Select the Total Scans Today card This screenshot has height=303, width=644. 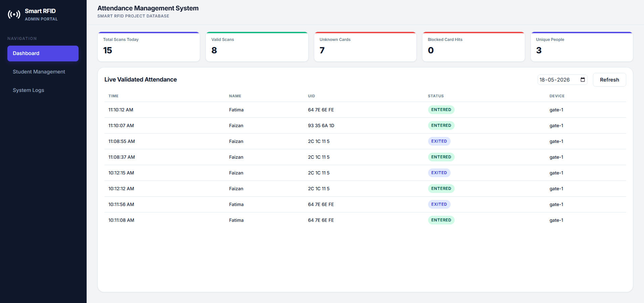coord(149,47)
